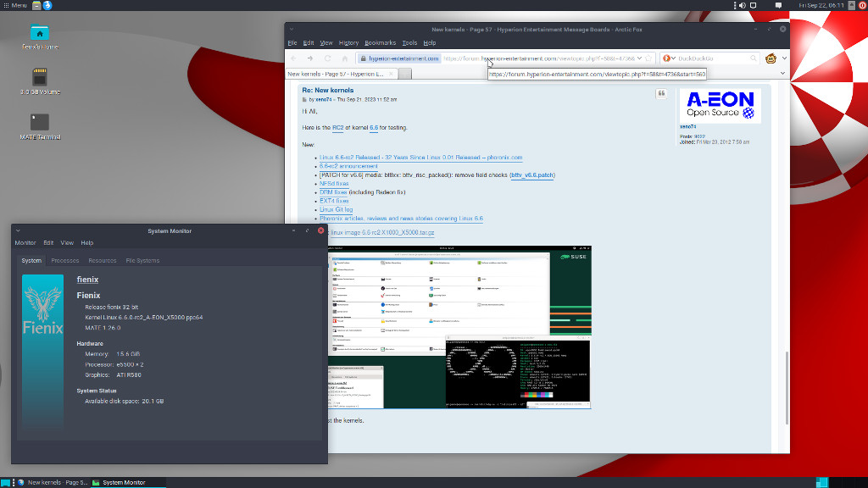The width and height of the screenshot is (868, 488).
Task: Switch to the Resources tab
Action: tap(103, 261)
